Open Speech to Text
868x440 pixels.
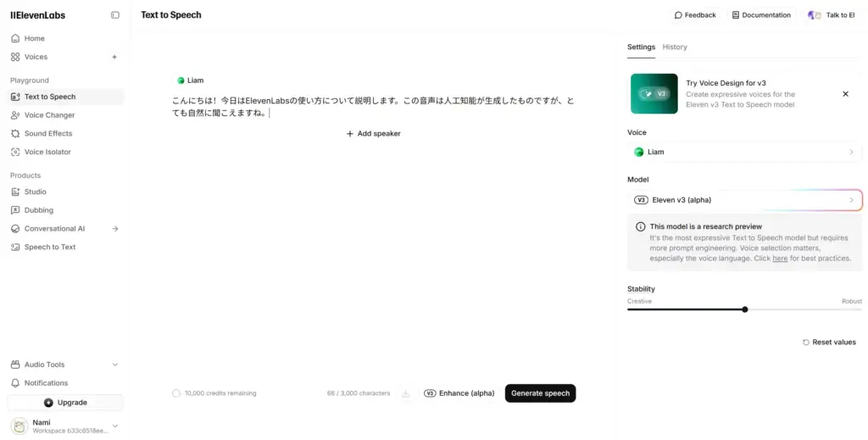click(x=65, y=247)
